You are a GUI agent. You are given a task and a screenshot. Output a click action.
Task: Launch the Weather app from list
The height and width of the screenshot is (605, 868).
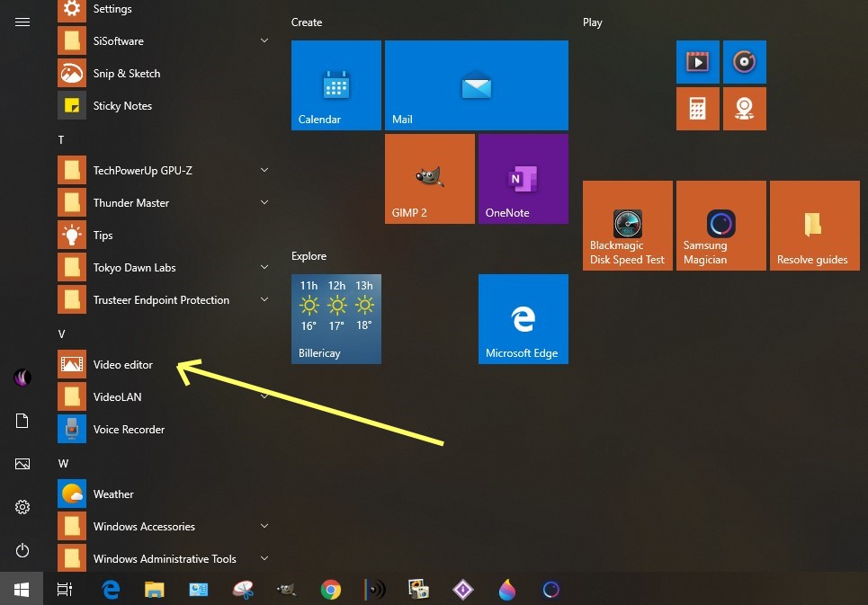164,494
